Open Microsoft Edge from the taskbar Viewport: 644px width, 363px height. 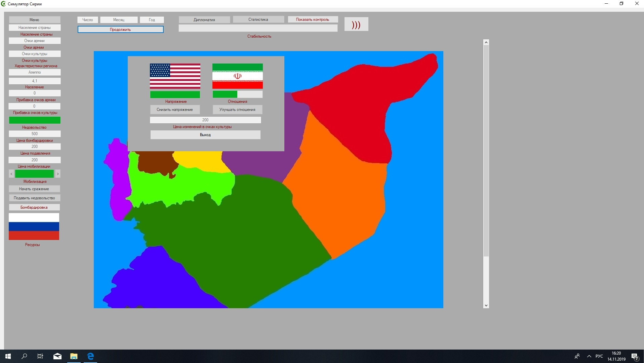pos(90,356)
